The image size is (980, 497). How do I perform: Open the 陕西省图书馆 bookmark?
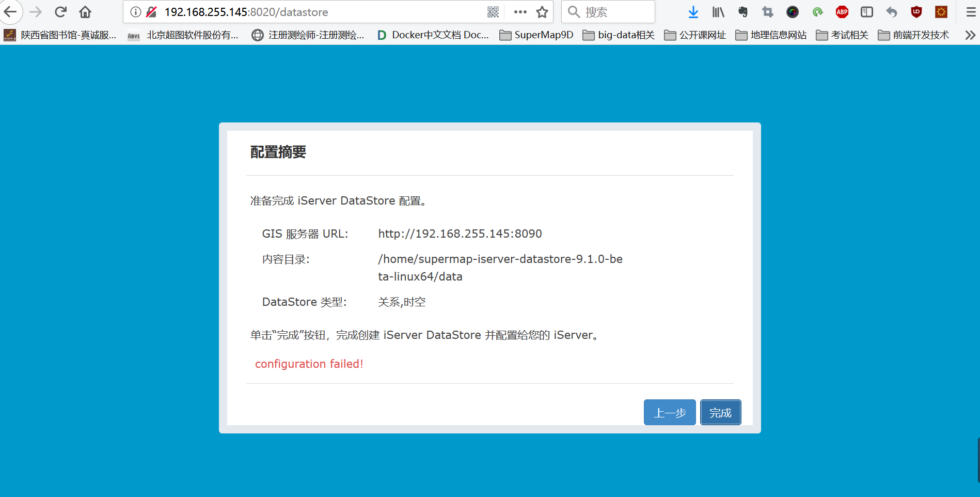[x=60, y=35]
